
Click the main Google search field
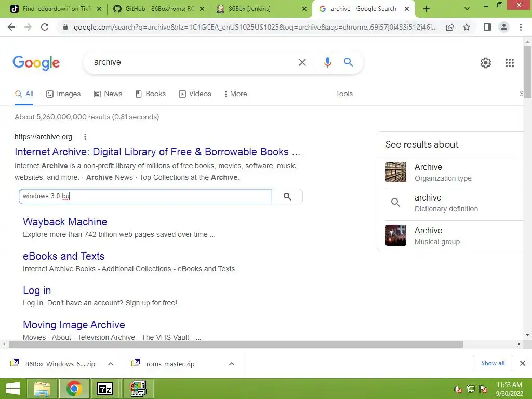(x=192, y=62)
